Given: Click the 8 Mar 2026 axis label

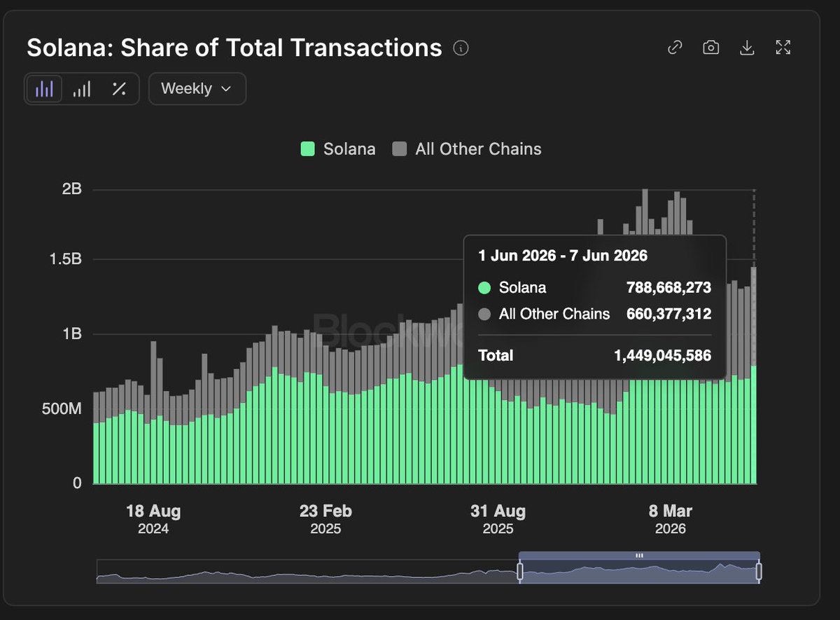Looking at the screenshot, I should (671, 519).
